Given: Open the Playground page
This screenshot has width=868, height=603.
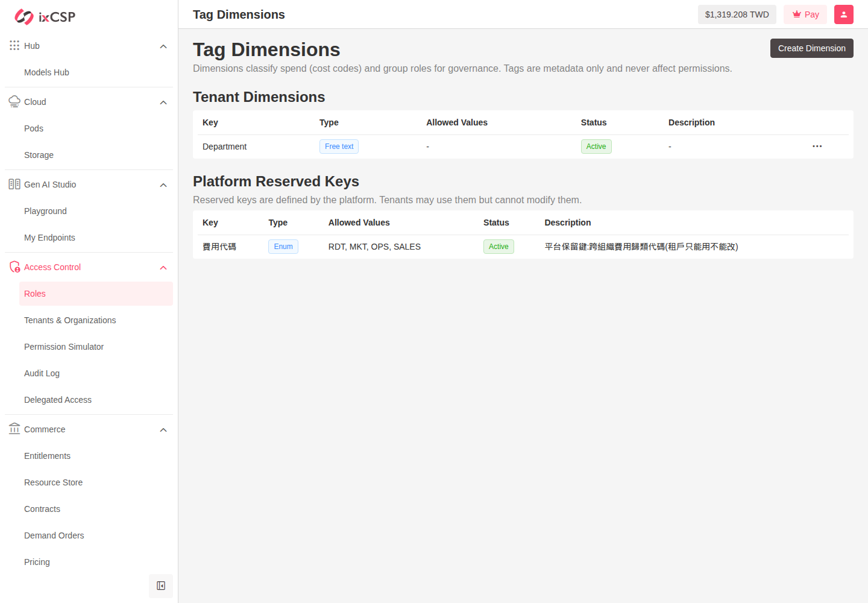Looking at the screenshot, I should [96, 211].
